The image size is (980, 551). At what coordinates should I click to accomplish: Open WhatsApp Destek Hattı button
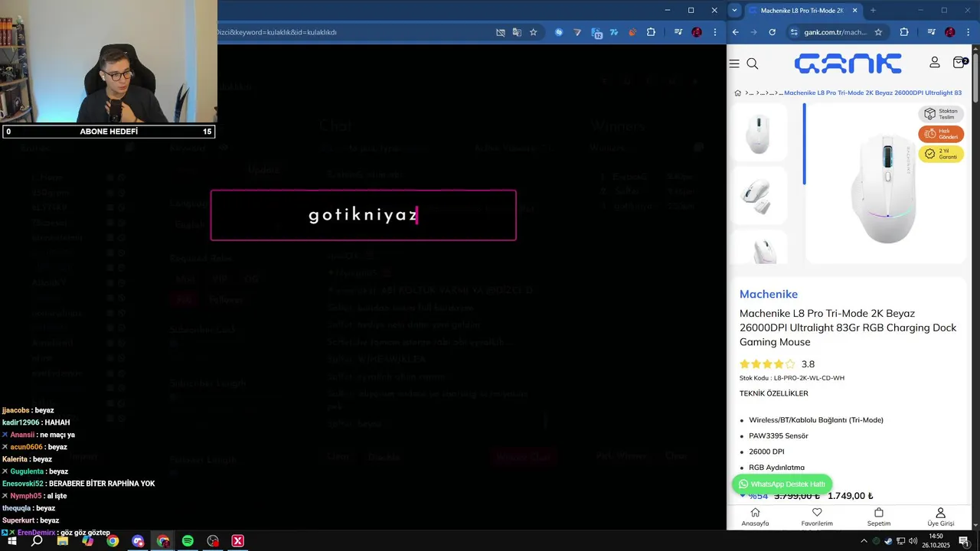pyautogui.click(x=781, y=484)
